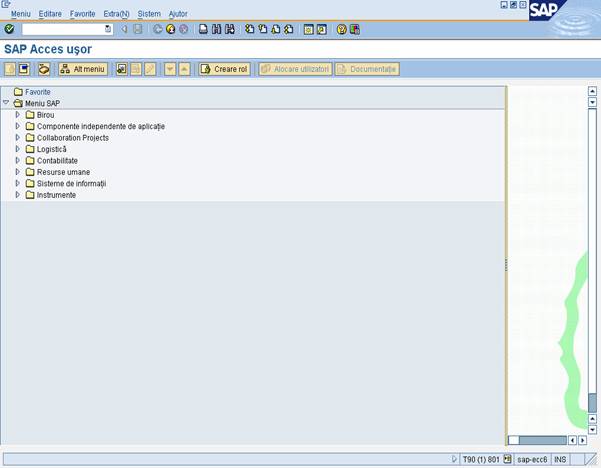601x468 pixels.
Task: Click the INS insert mode indicator
Action: 560,459
